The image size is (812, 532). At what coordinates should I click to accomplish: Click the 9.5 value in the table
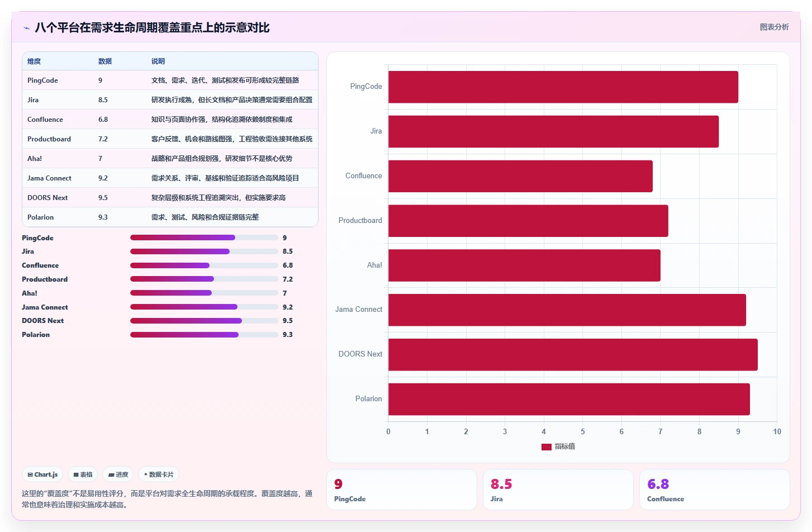pos(103,198)
